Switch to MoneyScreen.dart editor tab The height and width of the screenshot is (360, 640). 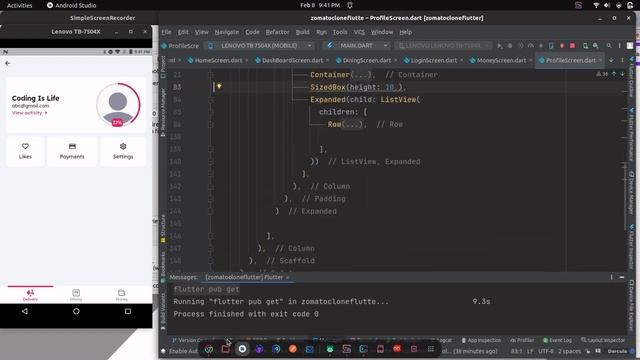[501, 60]
